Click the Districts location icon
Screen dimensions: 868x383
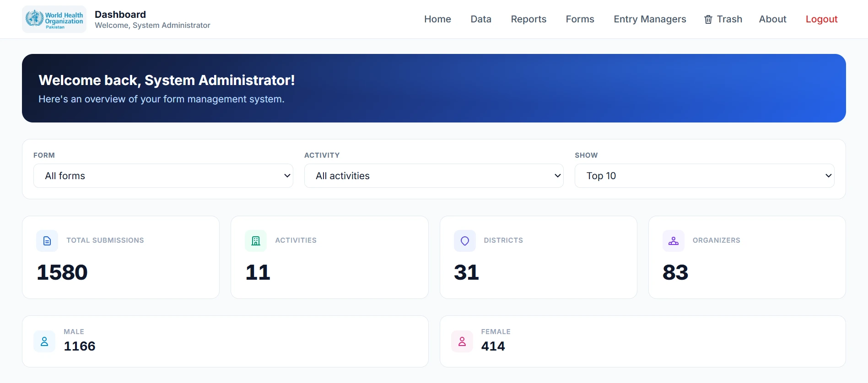point(465,241)
